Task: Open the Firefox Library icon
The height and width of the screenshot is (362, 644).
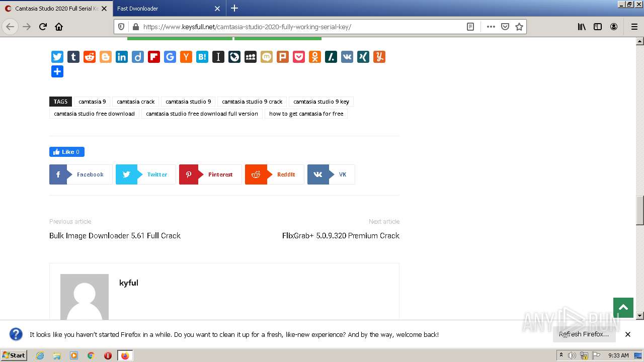Action: 582,27
